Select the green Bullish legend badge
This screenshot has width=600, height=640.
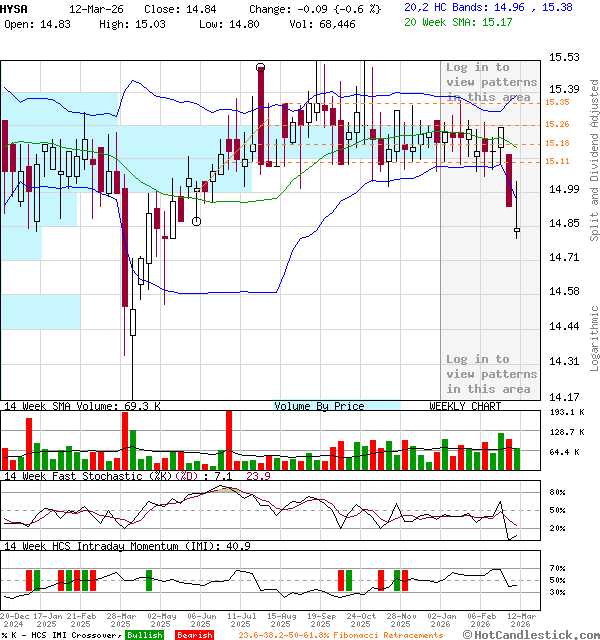(x=146, y=635)
